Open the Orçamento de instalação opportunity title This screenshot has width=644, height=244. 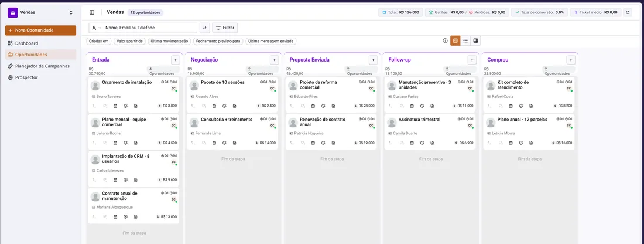click(127, 82)
